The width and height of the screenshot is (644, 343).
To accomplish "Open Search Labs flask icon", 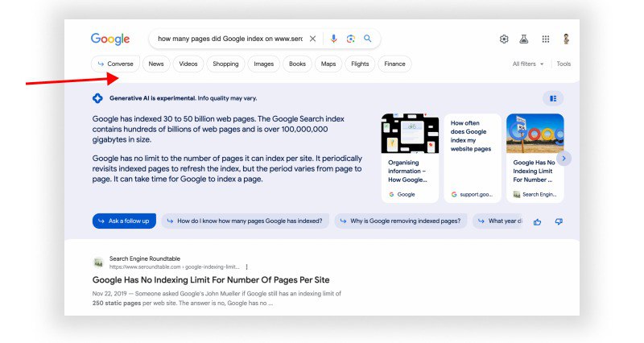I will pyautogui.click(x=524, y=39).
